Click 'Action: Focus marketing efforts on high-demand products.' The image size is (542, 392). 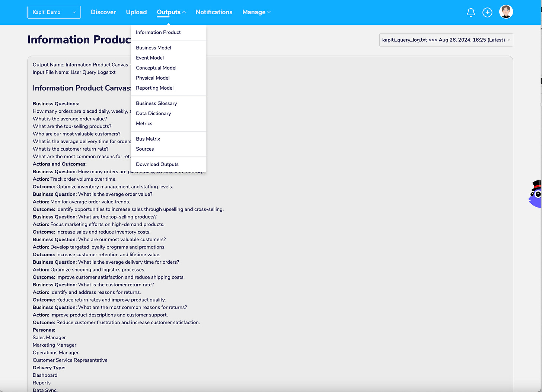[x=99, y=224]
